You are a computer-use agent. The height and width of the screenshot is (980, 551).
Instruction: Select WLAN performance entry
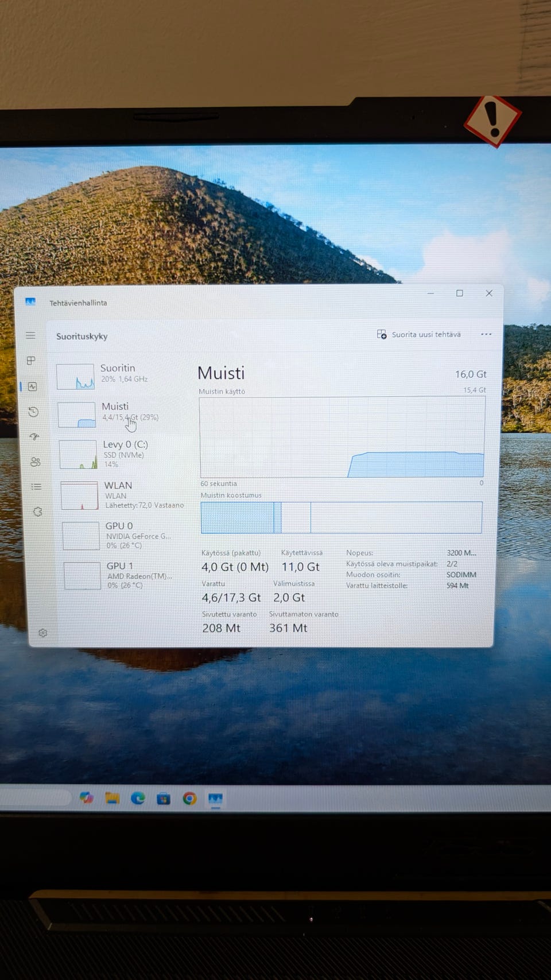point(124,495)
